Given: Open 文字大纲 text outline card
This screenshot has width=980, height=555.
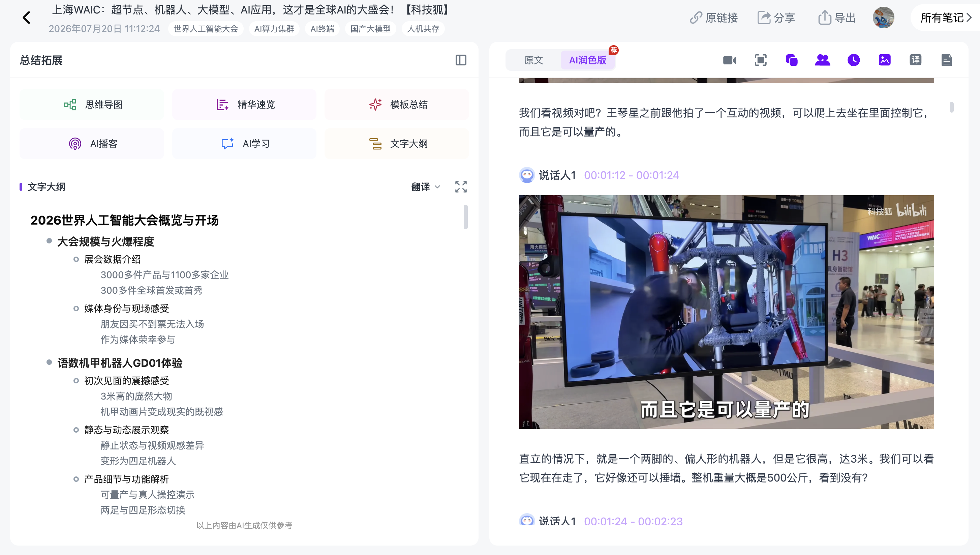Looking at the screenshot, I should click(397, 144).
